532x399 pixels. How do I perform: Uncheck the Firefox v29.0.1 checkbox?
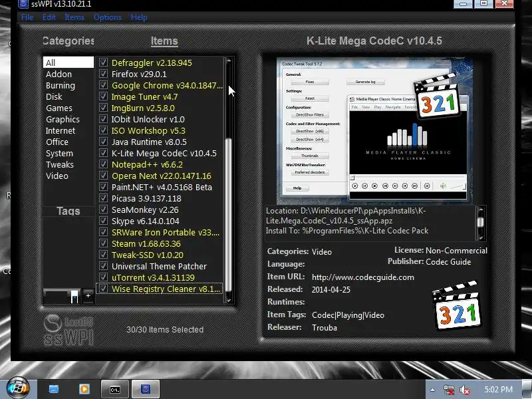coord(103,74)
